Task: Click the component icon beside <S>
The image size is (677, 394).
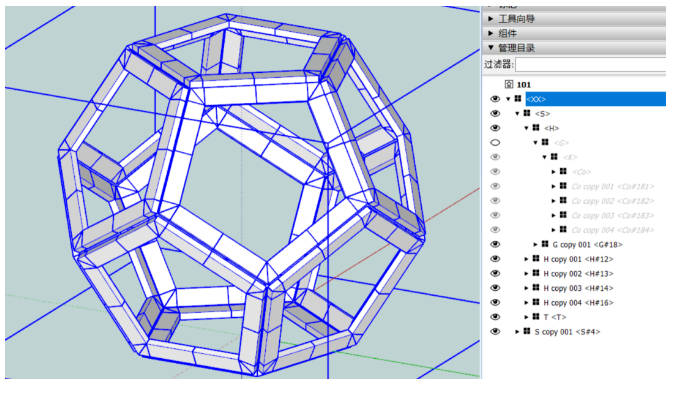Action: 527,113
